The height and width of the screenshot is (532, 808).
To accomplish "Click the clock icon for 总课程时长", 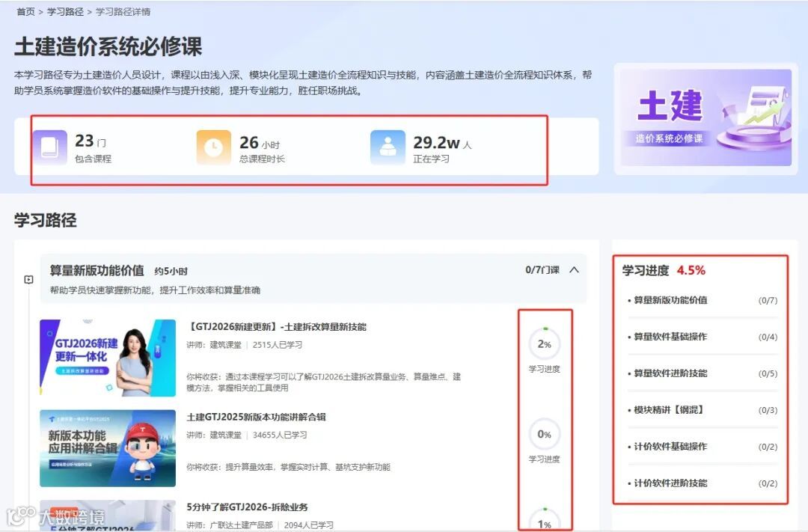I will click(213, 147).
